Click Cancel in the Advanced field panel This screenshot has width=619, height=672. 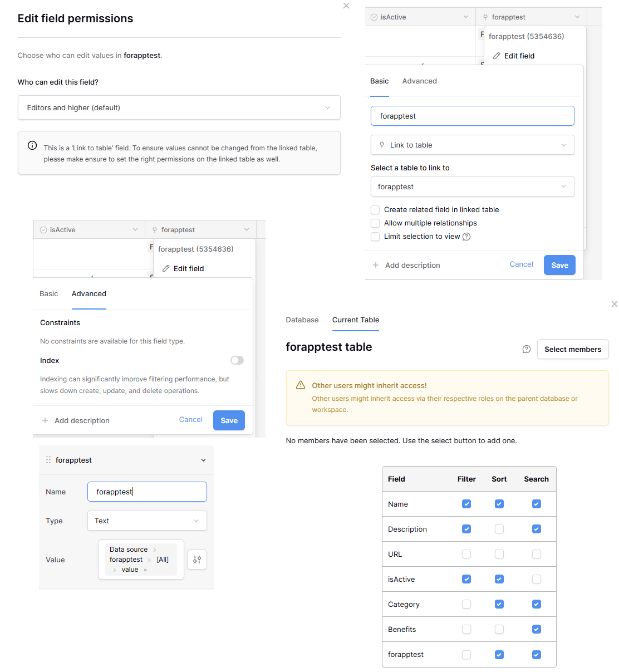[x=190, y=420]
